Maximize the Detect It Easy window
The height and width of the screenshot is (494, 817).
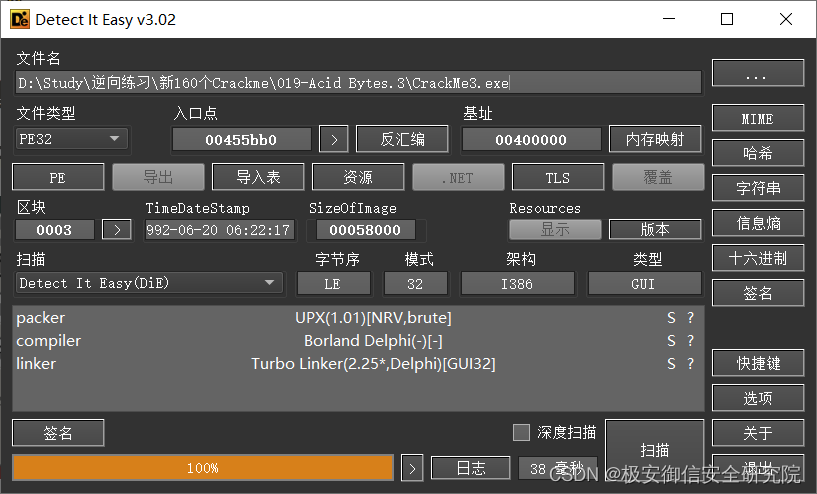[727, 19]
